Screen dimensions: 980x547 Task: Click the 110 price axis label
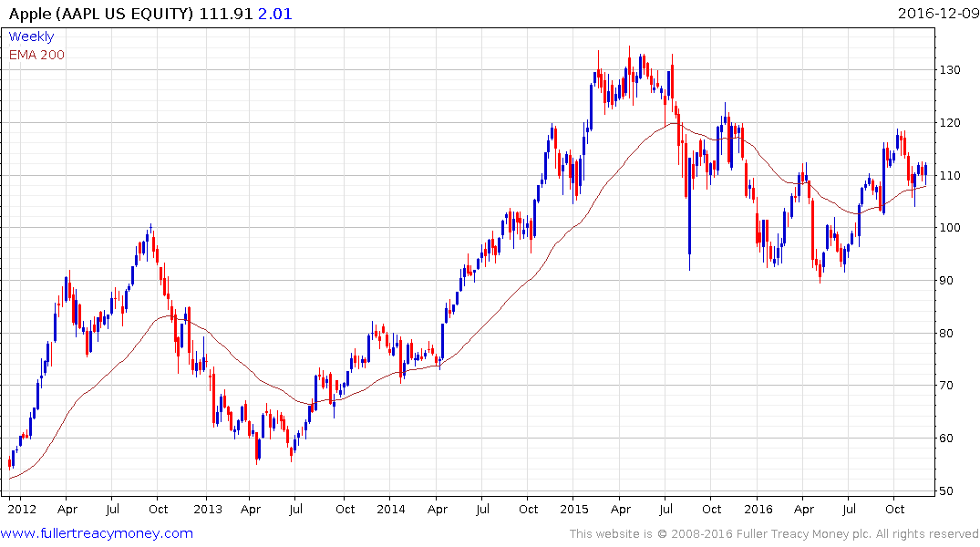coord(950,176)
